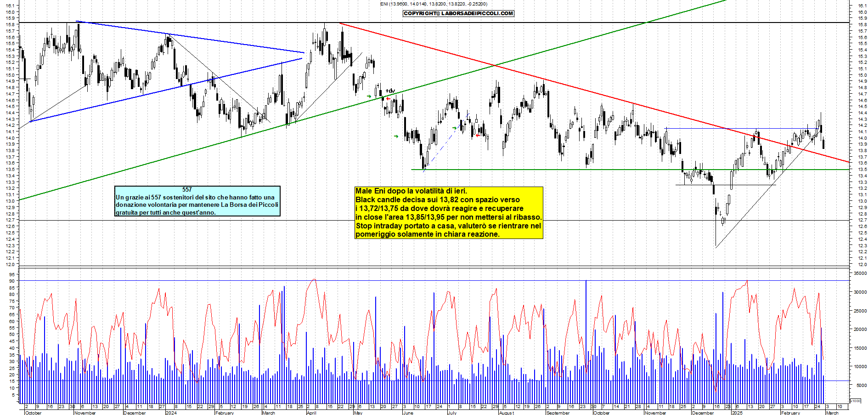Click '13.5' on the right price axis
Viewport: 868px width, 415px height.
pyautogui.click(x=862, y=170)
